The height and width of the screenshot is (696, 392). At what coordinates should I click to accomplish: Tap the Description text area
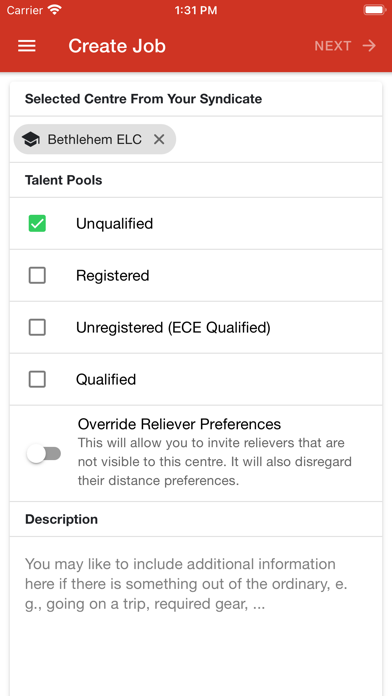click(x=196, y=616)
